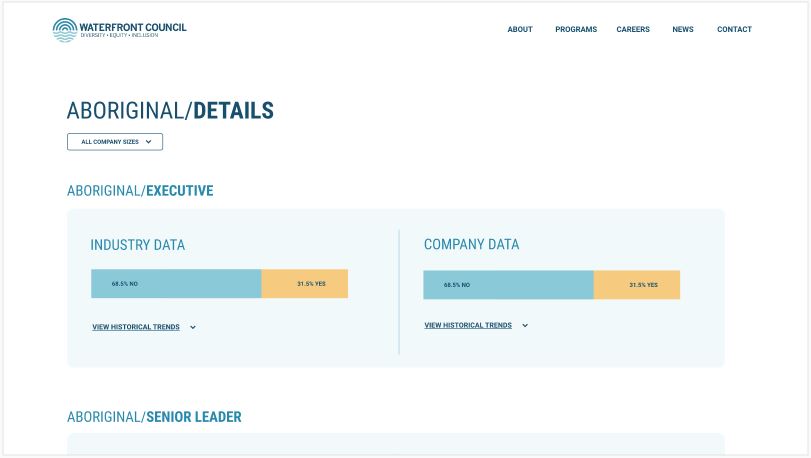
Task: Click the Aboriginal/Details page heading
Action: [170, 111]
